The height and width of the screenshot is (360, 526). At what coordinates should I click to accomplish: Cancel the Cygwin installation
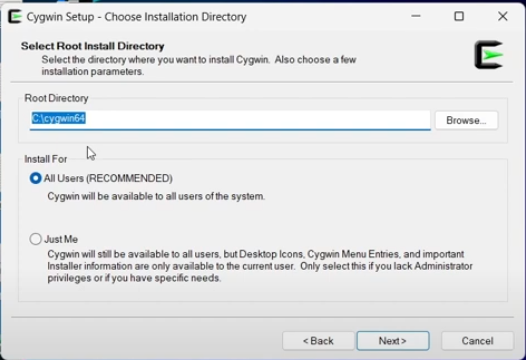[x=477, y=341]
